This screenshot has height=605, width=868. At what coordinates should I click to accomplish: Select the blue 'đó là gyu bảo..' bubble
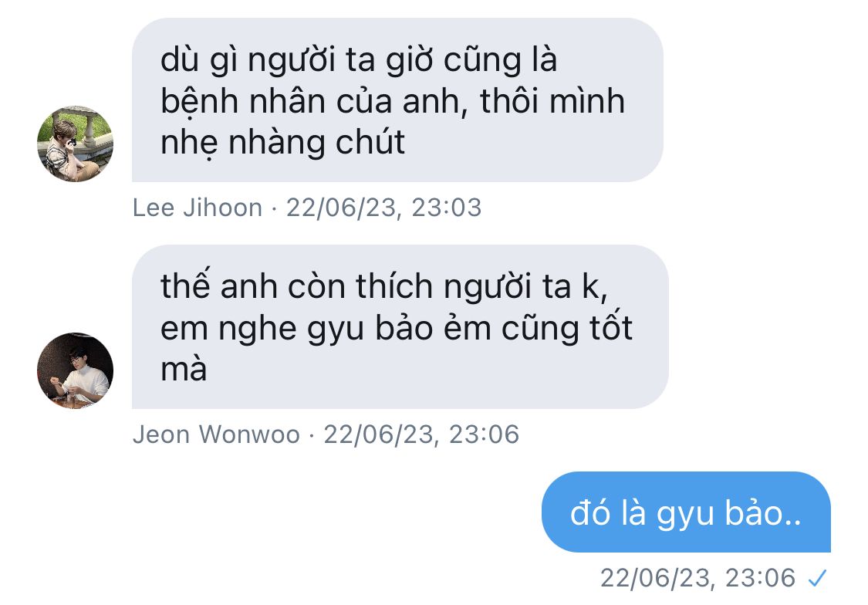(x=686, y=512)
